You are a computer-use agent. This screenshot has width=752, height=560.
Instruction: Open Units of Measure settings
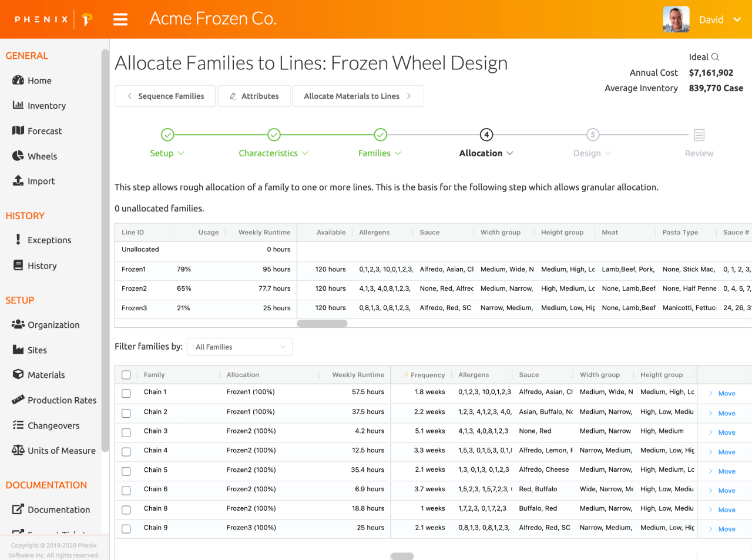click(61, 451)
